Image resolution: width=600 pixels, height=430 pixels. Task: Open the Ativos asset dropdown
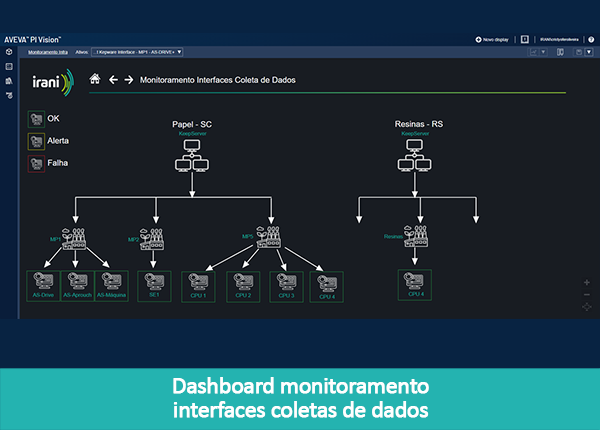pyautogui.click(x=137, y=52)
